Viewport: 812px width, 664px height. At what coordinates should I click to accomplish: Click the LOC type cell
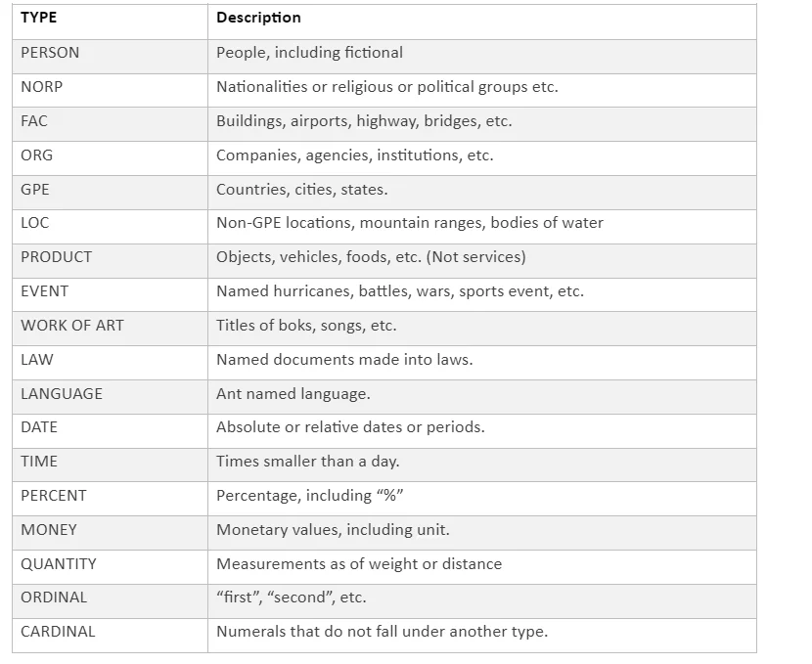35,223
